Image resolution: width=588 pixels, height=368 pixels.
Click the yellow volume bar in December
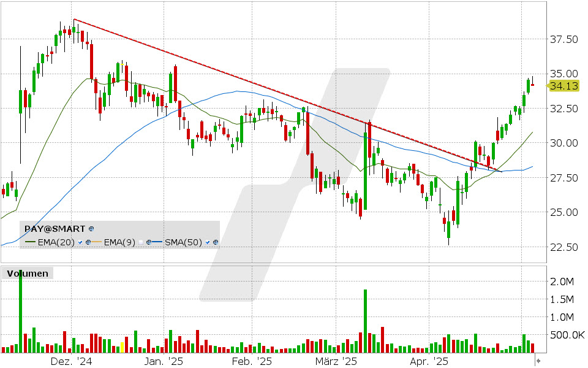(122, 347)
